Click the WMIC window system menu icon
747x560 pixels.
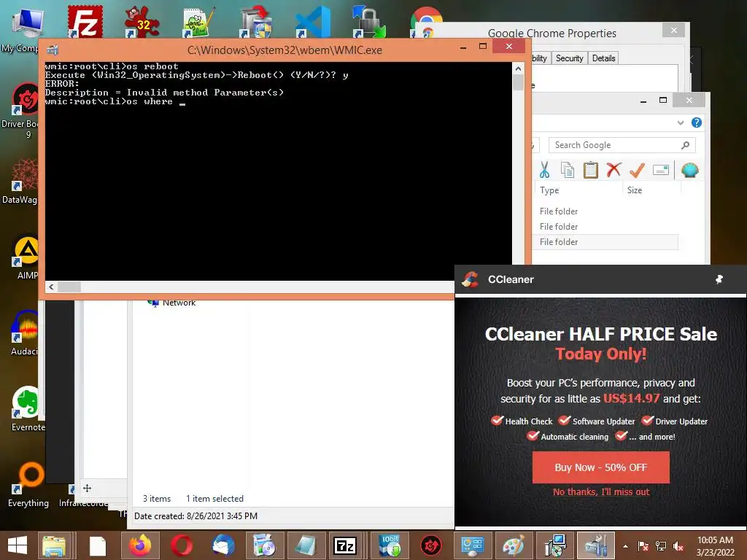tap(53, 50)
